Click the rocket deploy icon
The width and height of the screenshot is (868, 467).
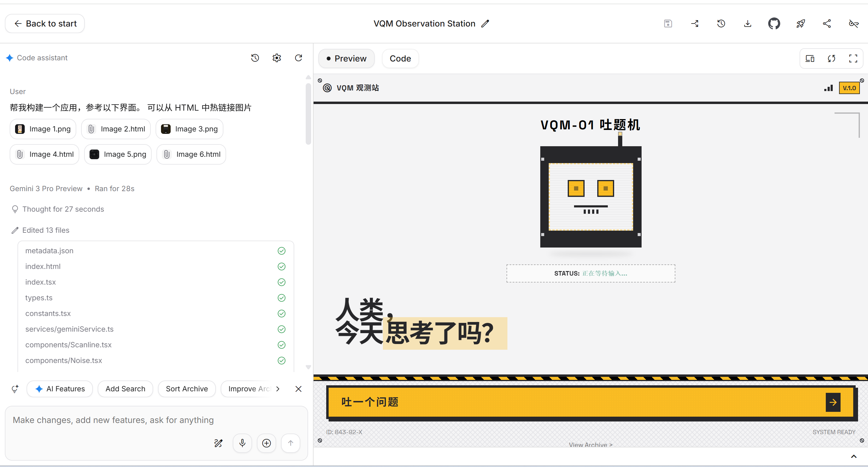pyautogui.click(x=800, y=24)
